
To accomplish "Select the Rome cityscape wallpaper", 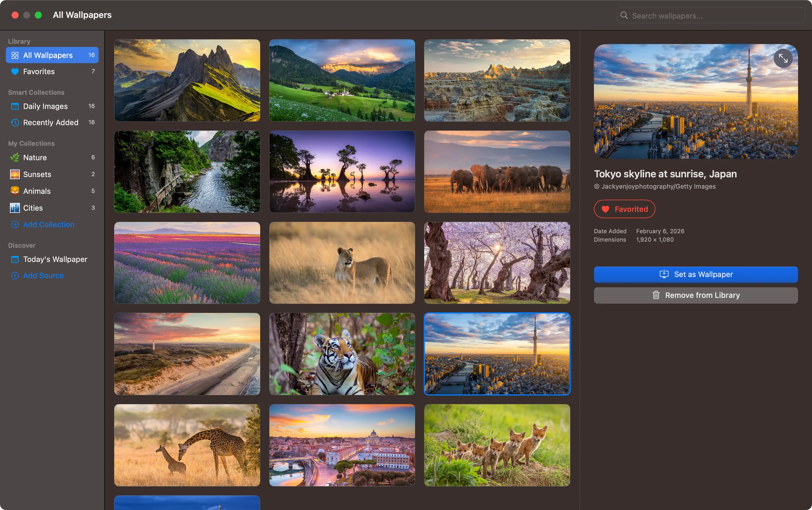I will tap(342, 445).
